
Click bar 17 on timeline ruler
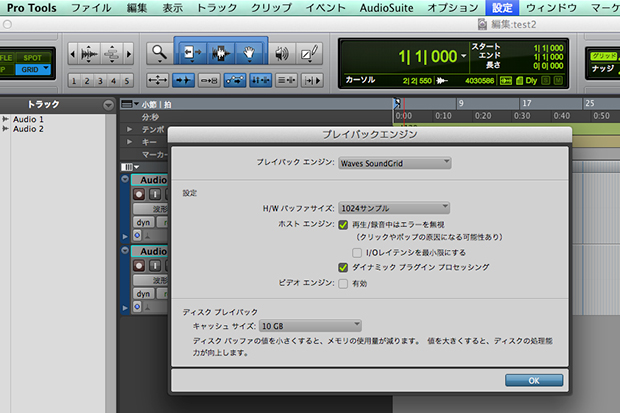tap(527, 103)
